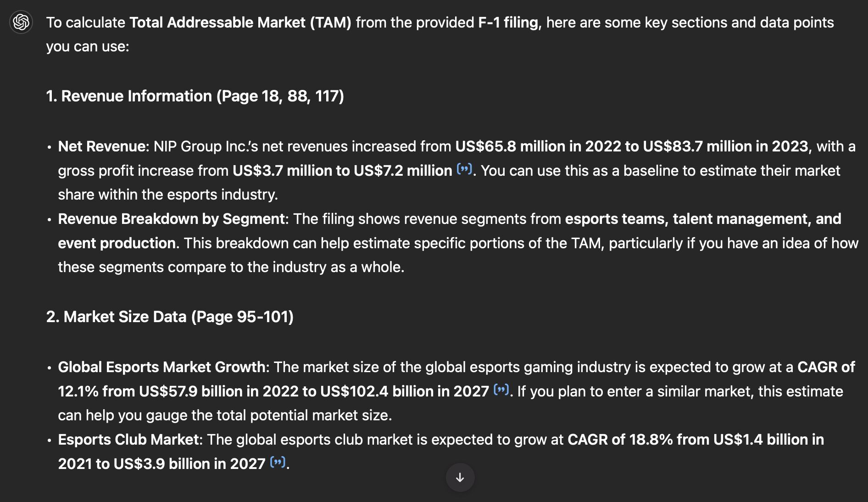Click the "2. Market Size Data" heading

coord(170,317)
